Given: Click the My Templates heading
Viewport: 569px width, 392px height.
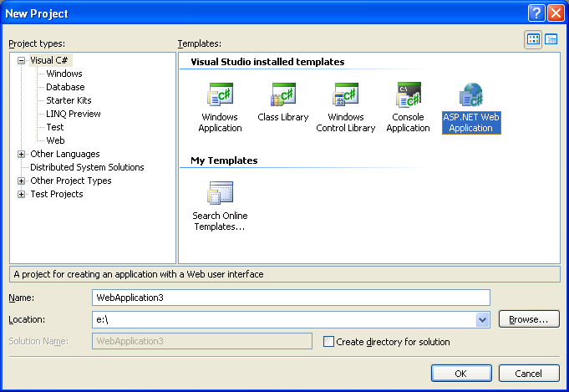Looking at the screenshot, I should coord(224,160).
